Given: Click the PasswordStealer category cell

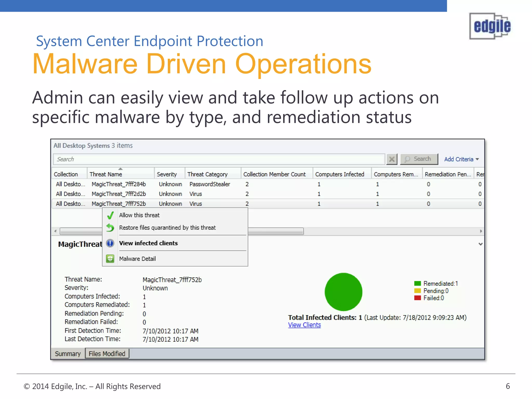Looking at the screenshot, I should click(210, 184).
